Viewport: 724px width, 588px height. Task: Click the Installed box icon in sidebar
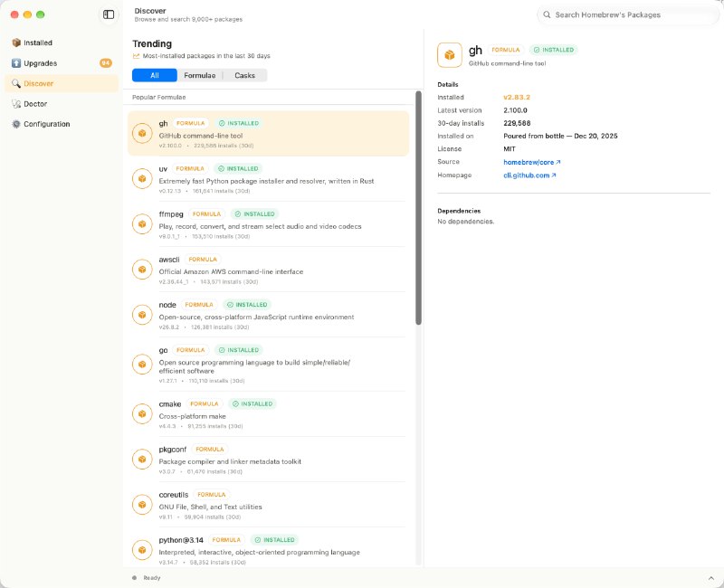(x=16, y=43)
